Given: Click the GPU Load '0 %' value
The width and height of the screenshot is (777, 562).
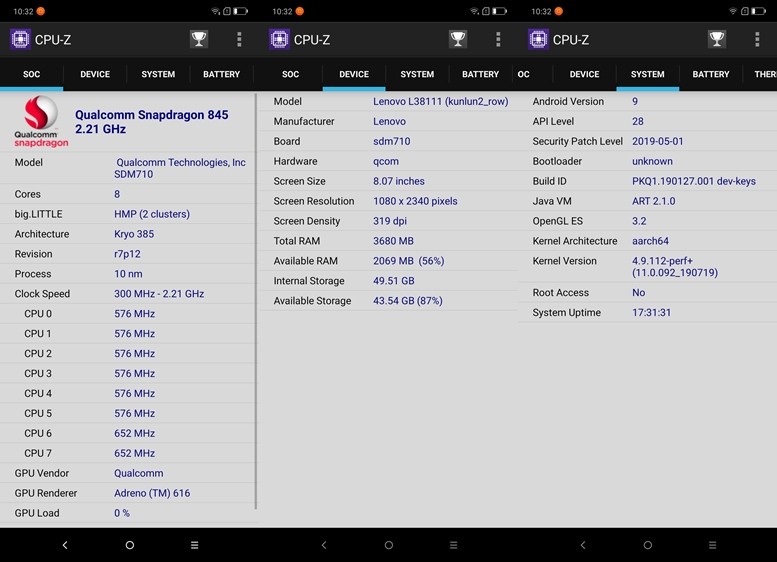Looking at the screenshot, I should point(122,513).
